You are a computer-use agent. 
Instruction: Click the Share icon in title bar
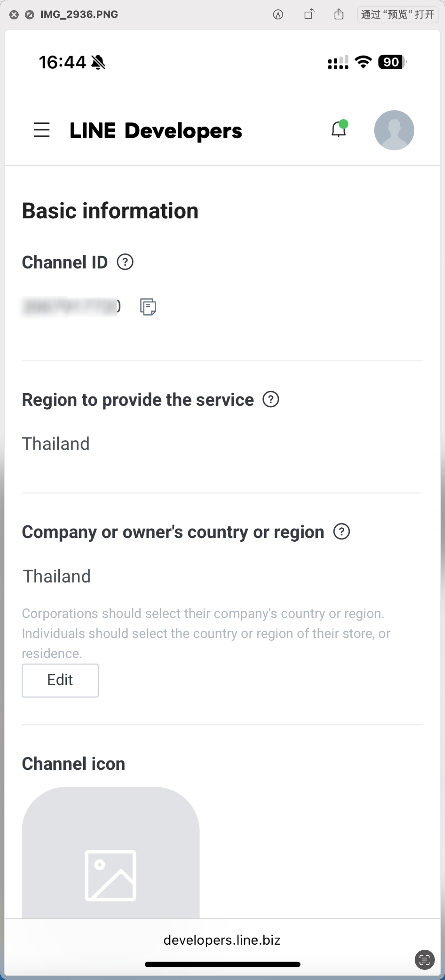[339, 15]
